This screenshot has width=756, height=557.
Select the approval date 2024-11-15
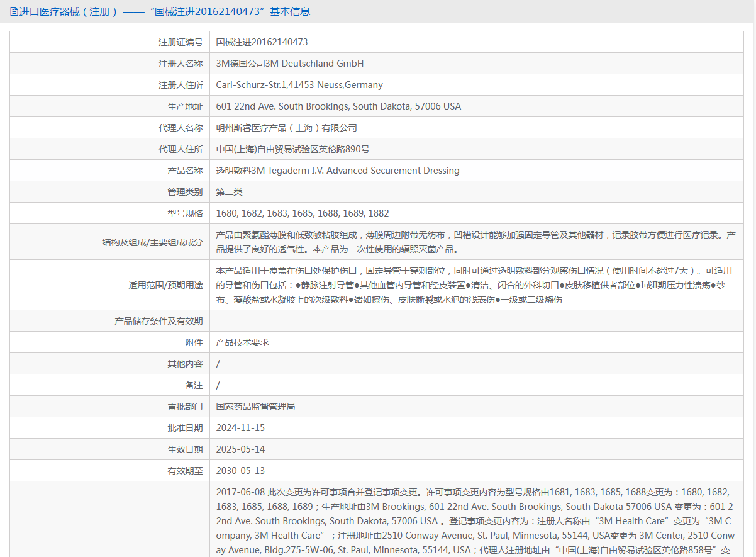pyautogui.click(x=240, y=428)
